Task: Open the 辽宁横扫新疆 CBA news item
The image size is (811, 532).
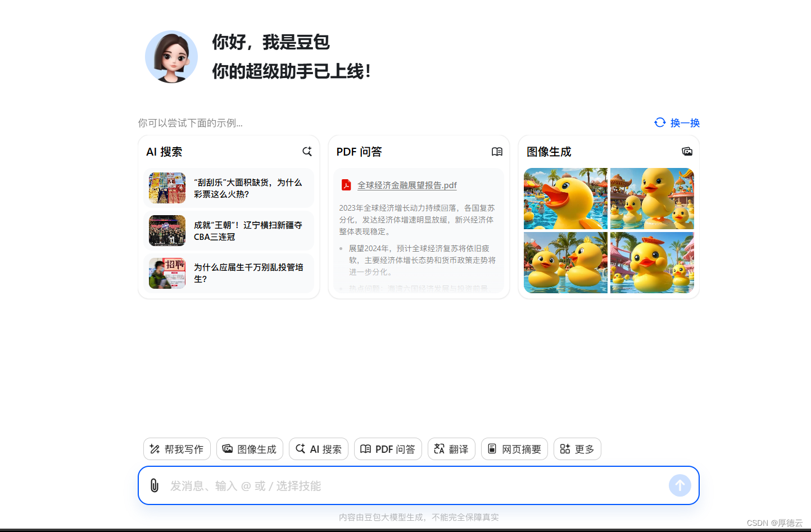Action: (229, 231)
